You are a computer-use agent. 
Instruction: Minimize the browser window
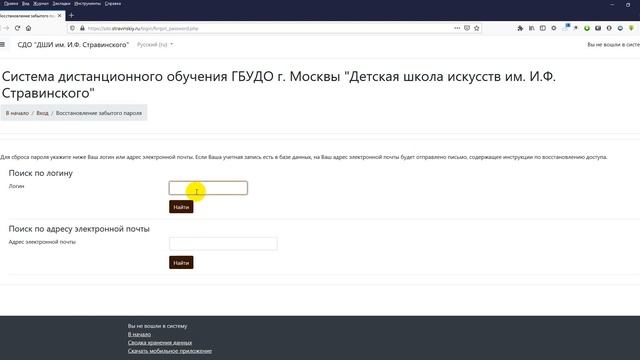click(612, 4)
